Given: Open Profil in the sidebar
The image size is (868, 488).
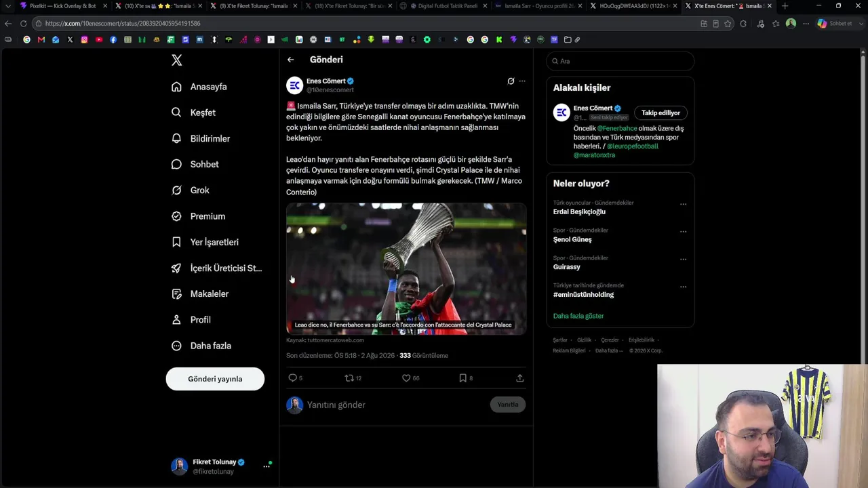Looking at the screenshot, I should coord(192,320).
